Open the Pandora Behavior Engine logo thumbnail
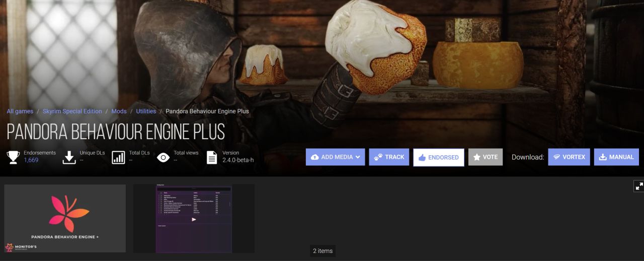Image resolution: width=644 pixels, height=261 pixels. (x=65, y=218)
